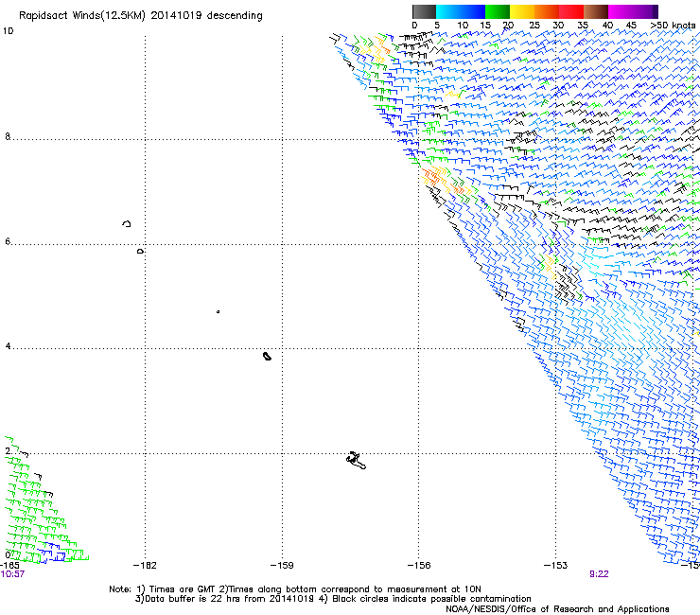Click the brown 35-40 knots legend color

[596, 11]
